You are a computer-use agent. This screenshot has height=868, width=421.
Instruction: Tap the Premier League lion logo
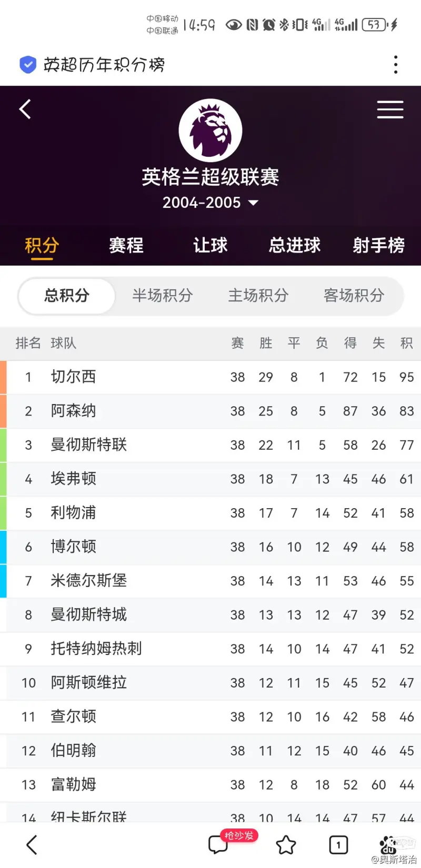(210, 130)
